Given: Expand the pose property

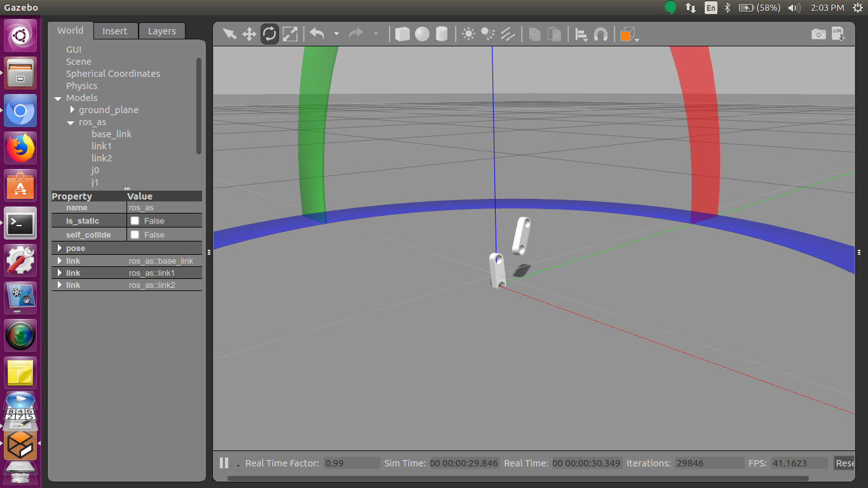Looking at the screenshot, I should click(60, 248).
